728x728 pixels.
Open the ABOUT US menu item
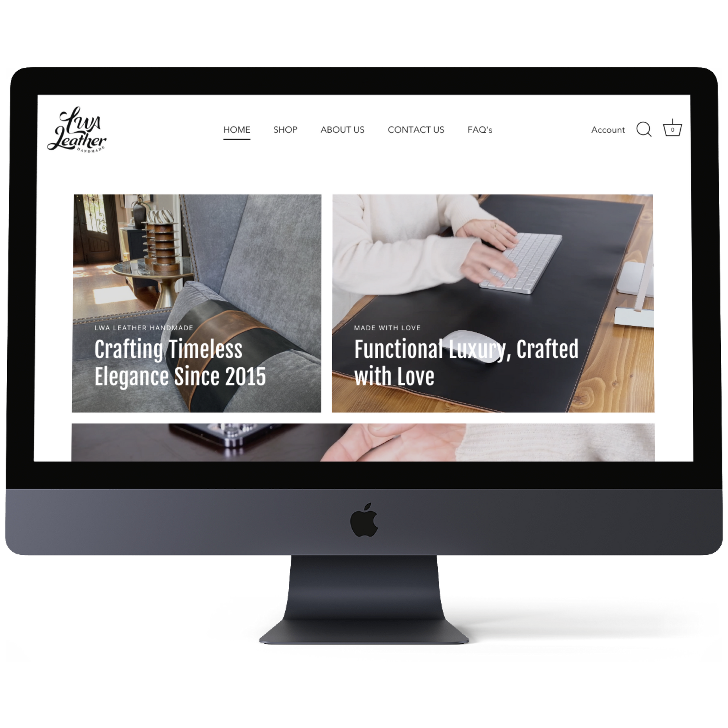pyautogui.click(x=343, y=130)
